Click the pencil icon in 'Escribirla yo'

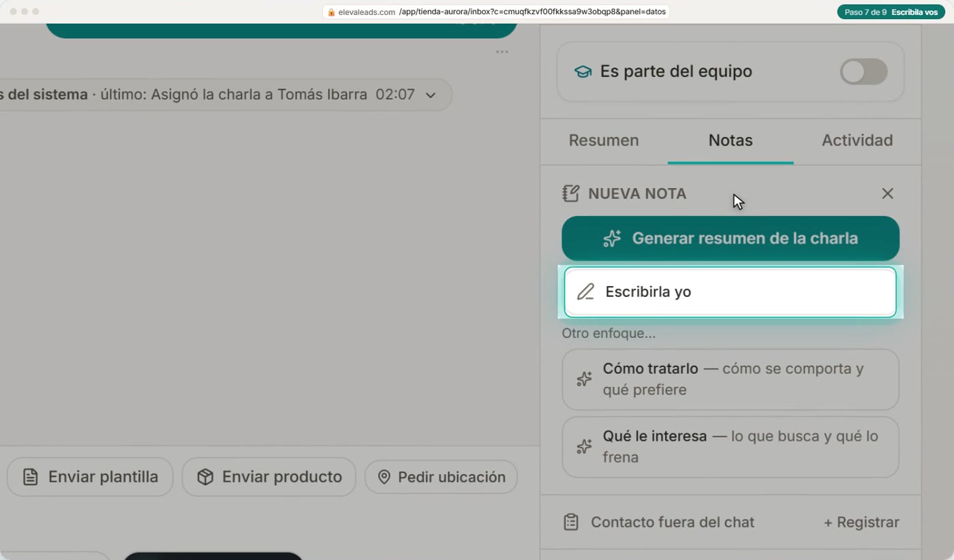[x=585, y=292]
